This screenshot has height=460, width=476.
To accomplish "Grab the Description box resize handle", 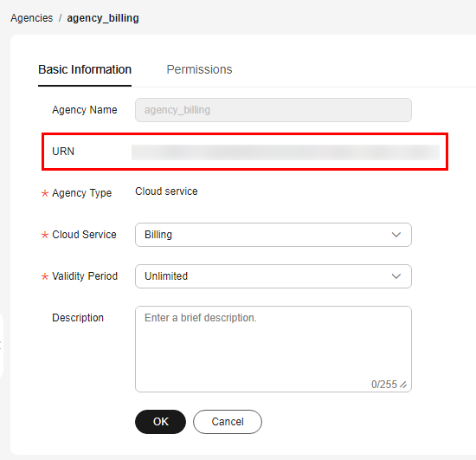I will tap(403, 385).
